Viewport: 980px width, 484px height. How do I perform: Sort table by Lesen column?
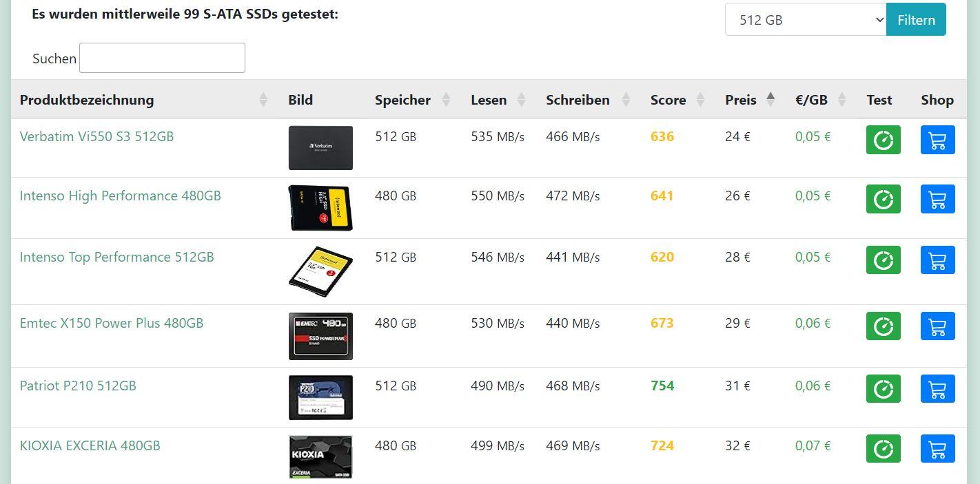(499, 100)
